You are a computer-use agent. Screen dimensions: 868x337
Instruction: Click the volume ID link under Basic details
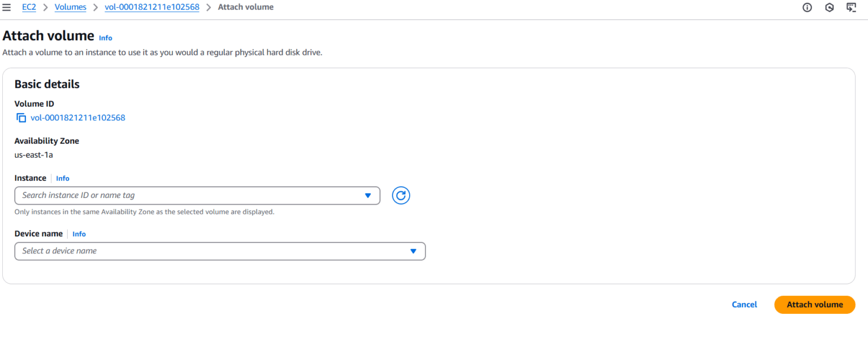(77, 118)
